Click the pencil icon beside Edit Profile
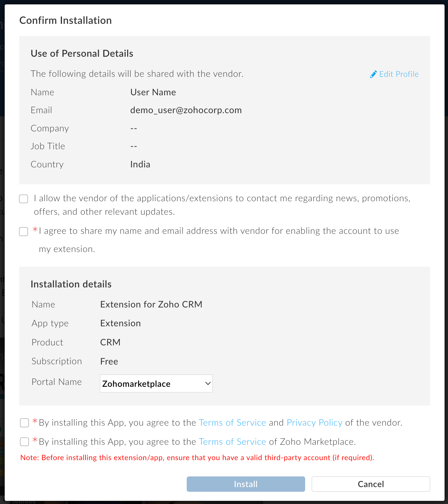Image resolution: width=448 pixels, height=504 pixels. tap(373, 74)
